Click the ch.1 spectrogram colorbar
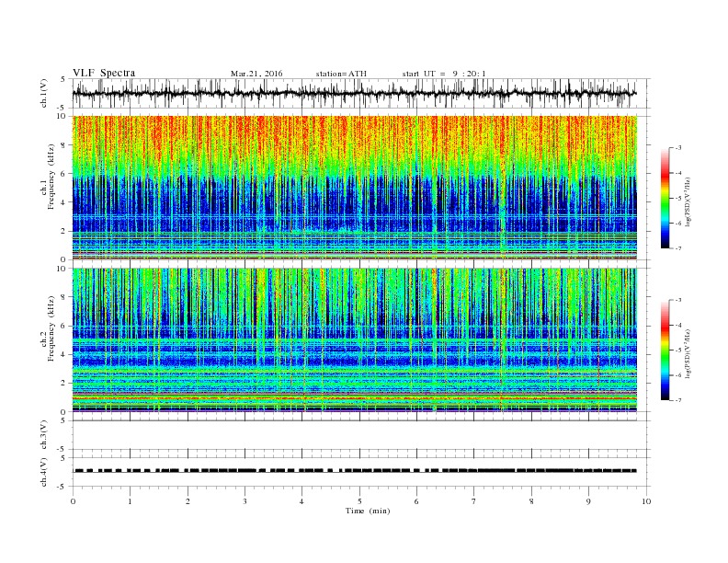 (665, 198)
